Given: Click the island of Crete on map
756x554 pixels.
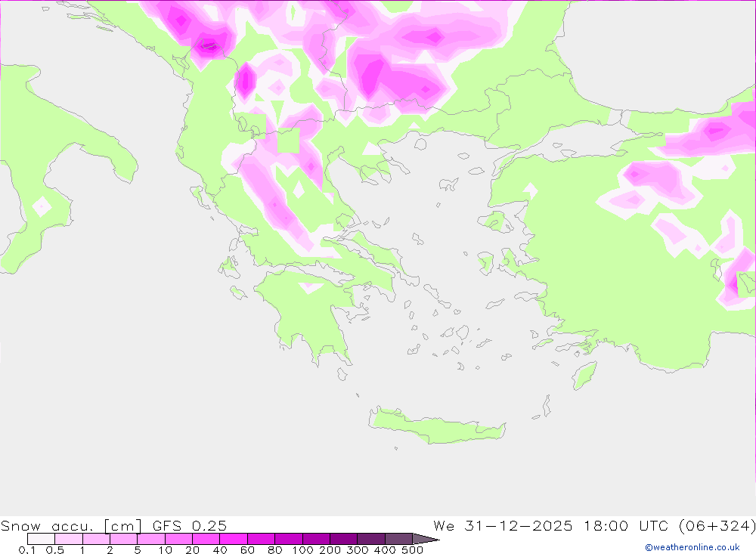Looking at the screenshot, I should pyautogui.click(x=436, y=426).
